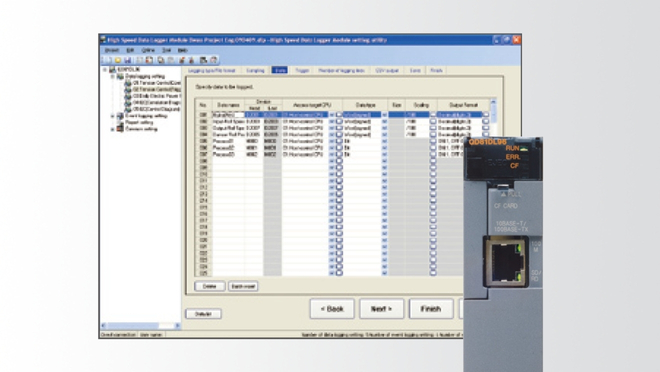Click the New project toolbar icon
Screen dimensions: 660x372
(108, 60)
